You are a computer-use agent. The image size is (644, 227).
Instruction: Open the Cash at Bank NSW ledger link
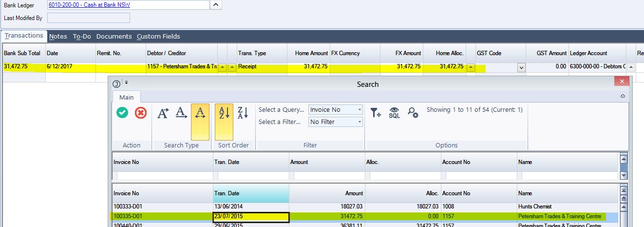93,5
